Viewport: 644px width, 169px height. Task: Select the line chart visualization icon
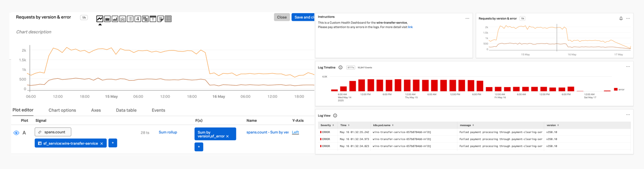pyautogui.click(x=100, y=19)
